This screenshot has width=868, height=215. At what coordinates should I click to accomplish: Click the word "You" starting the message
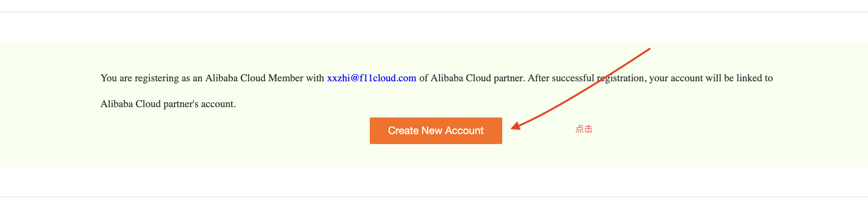click(108, 78)
